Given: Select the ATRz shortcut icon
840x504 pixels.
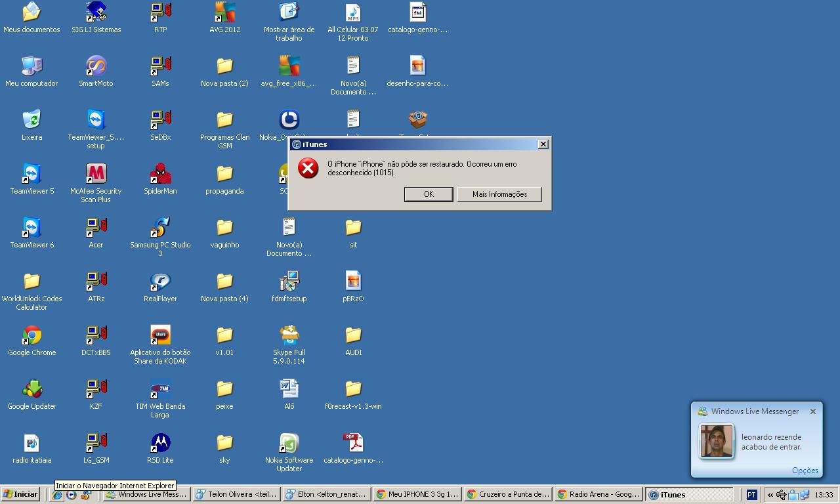Looking at the screenshot, I should pyautogui.click(x=96, y=281).
